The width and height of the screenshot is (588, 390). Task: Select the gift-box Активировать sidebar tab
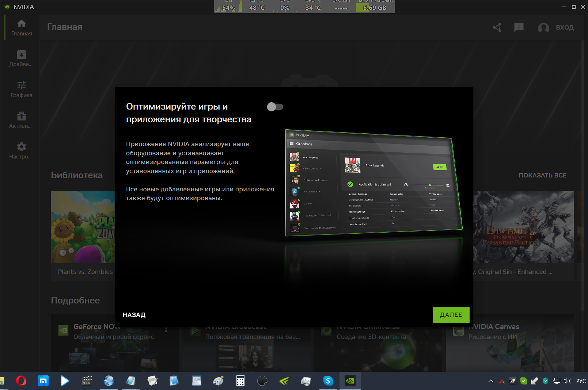click(x=21, y=120)
